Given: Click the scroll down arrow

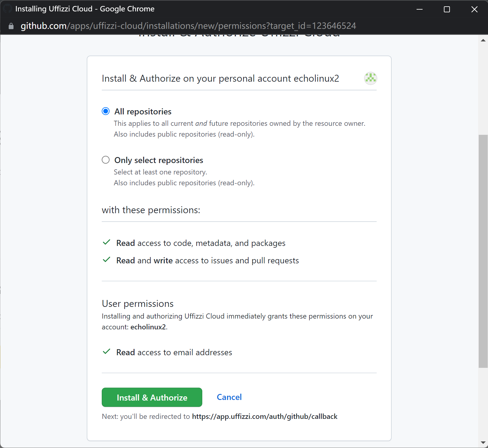Looking at the screenshot, I should point(483,442).
